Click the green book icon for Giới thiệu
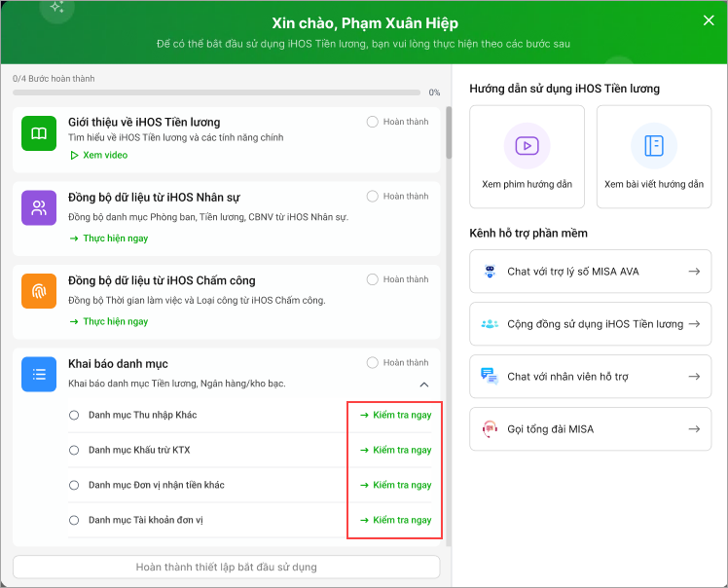 click(39, 133)
